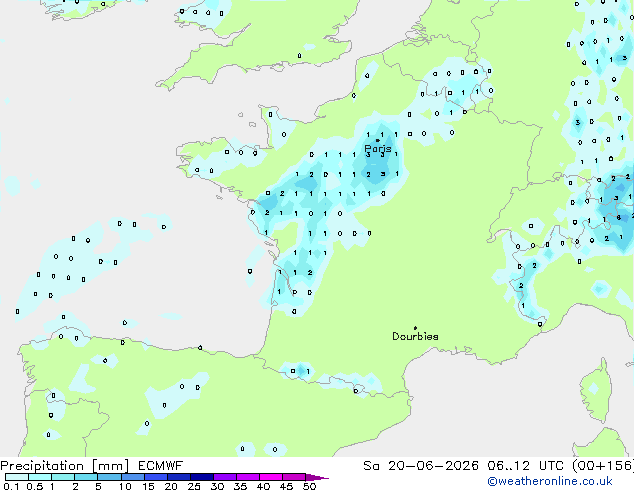The height and width of the screenshot is (490, 634).
Task: Click the legend value label 25
Action: tap(194, 486)
